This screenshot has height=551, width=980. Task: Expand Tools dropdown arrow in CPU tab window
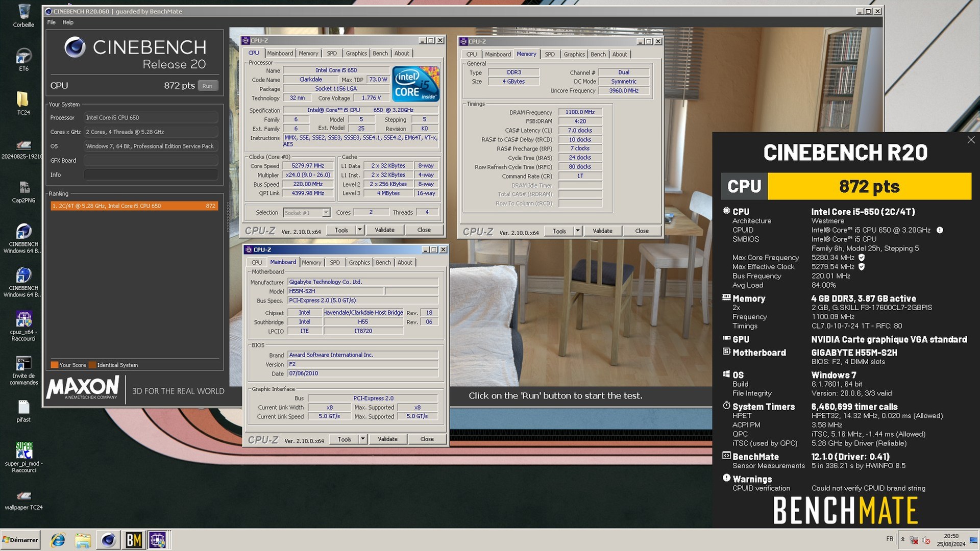point(360,230)
